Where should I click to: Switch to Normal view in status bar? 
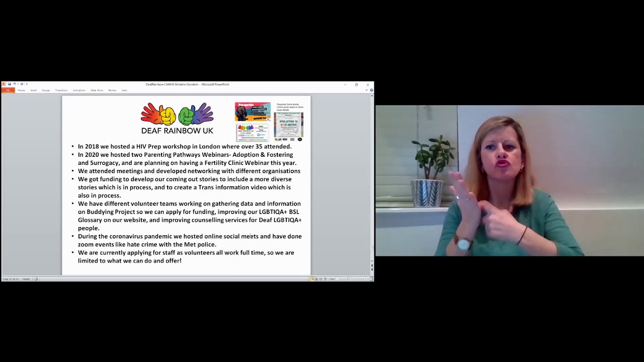pos(312,279)
